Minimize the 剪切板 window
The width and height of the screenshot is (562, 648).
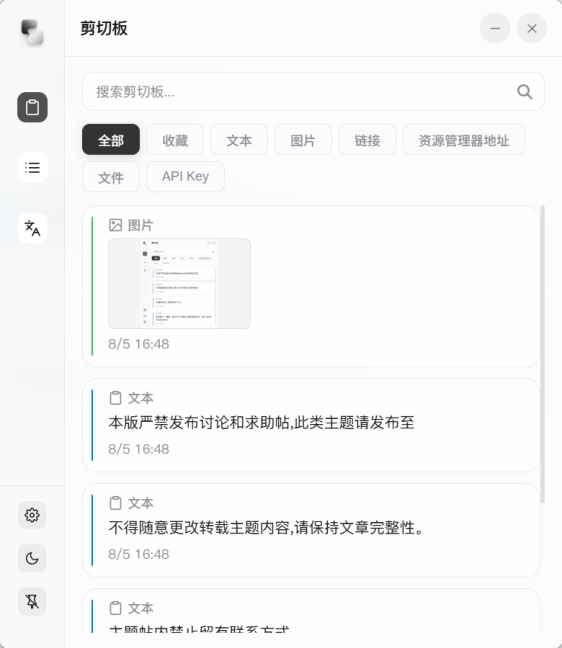pos(495,28)
